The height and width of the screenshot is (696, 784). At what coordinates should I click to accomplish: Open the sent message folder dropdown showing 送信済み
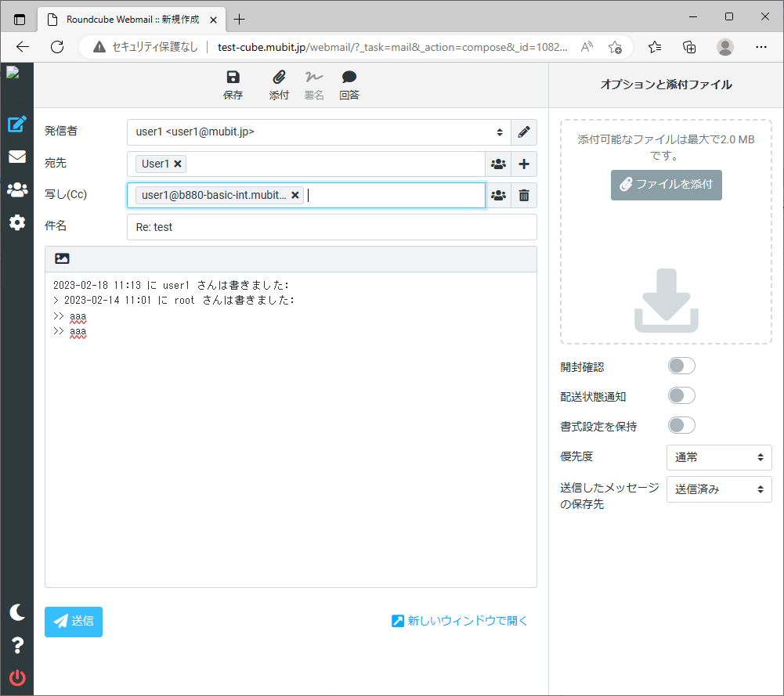tap(718, 489)
